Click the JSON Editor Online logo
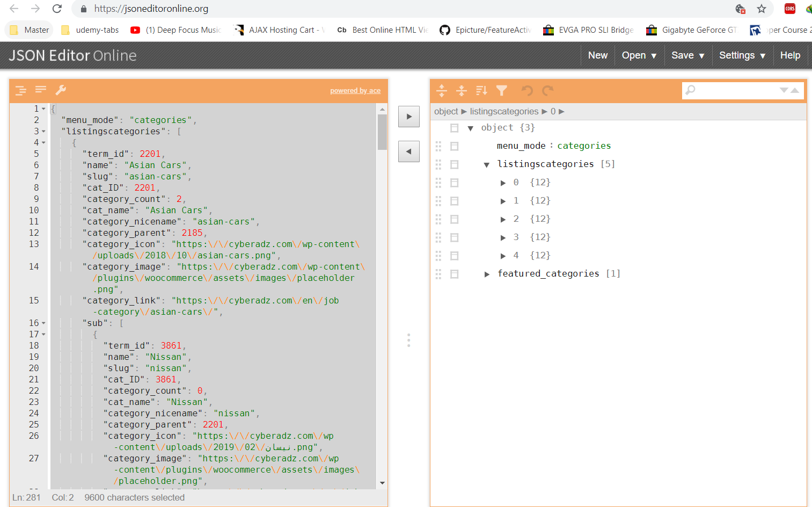The width and height of the screenshot is (812, 507). (72, 55)
